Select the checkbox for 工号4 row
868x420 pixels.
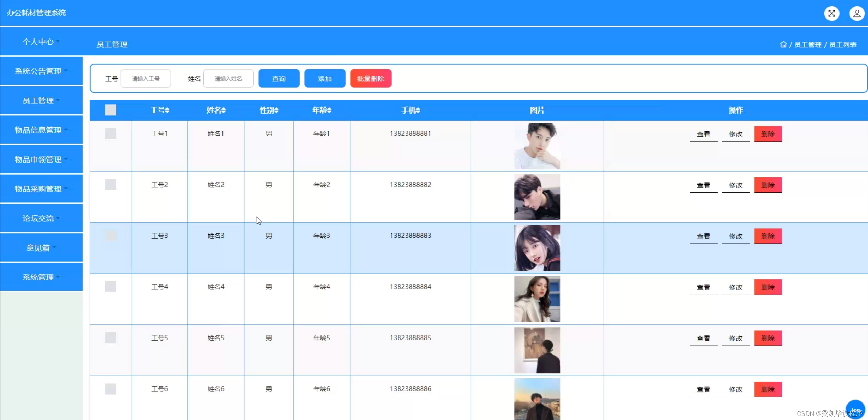coord(111,287)
